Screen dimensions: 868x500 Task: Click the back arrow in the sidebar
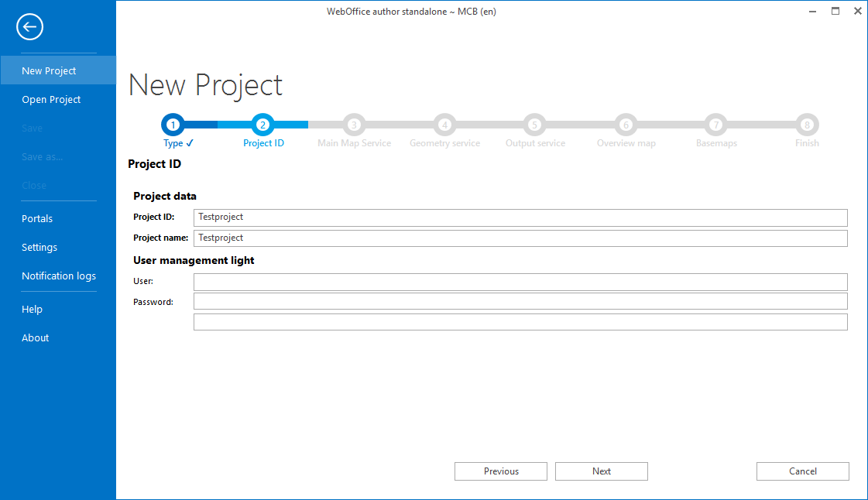coord(29,26)
